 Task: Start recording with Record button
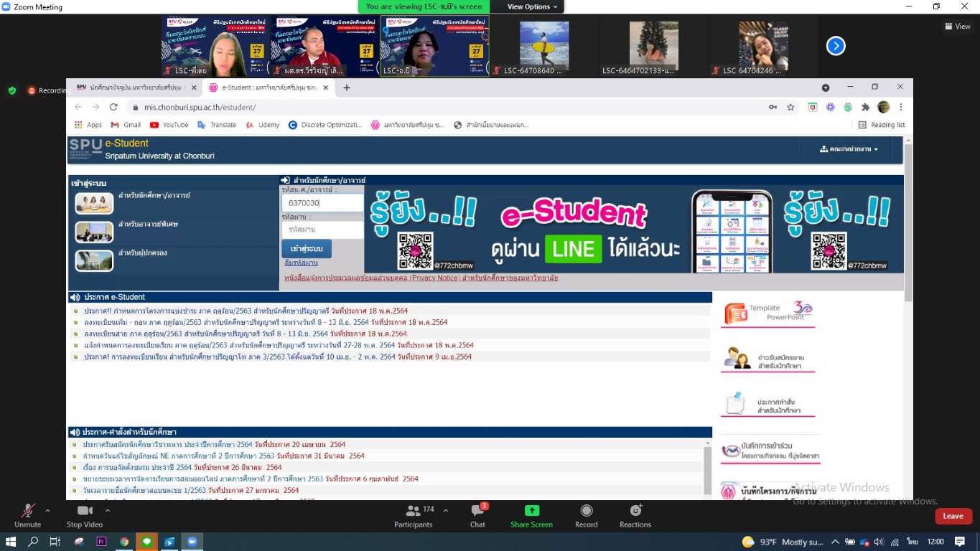pyautogui.click(x=586, y=511)
